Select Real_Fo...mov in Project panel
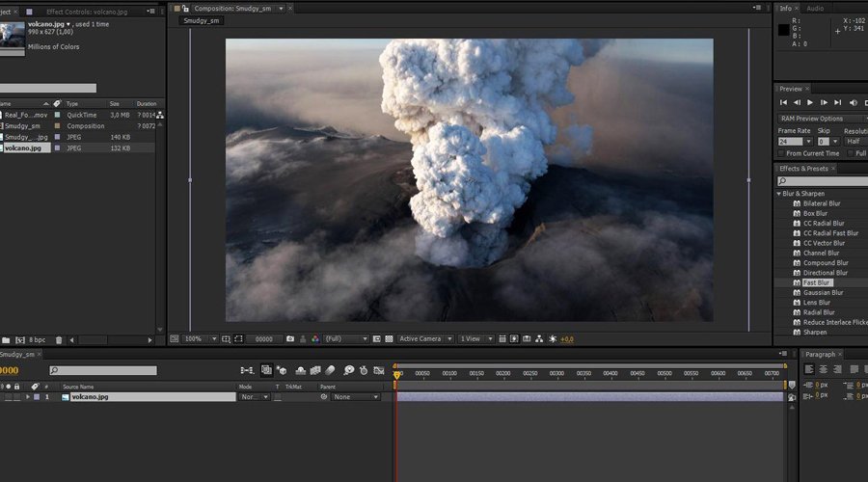This screenshot has width=868, height=482. pos(26,115)
